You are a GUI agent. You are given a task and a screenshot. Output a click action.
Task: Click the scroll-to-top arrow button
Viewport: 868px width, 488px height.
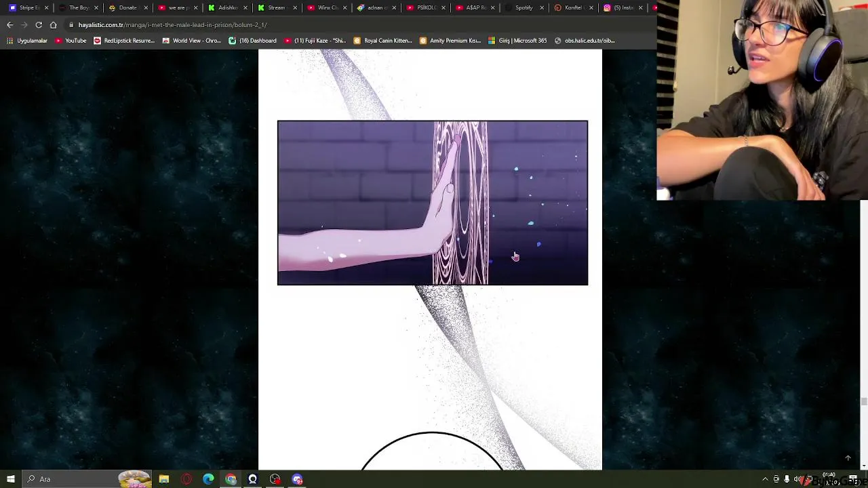click(848, 458)
